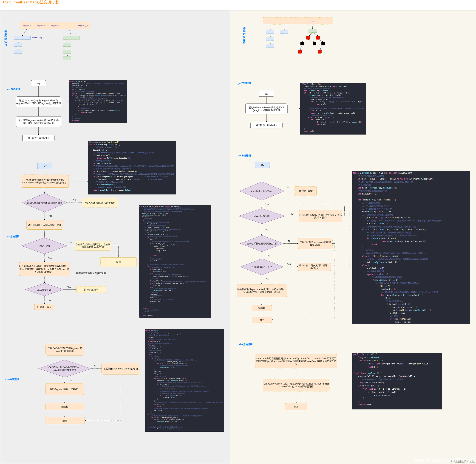Select the 获取分段锁 decision diamond
The width and height of the screenshot is (476, 464).
(44, 246)
